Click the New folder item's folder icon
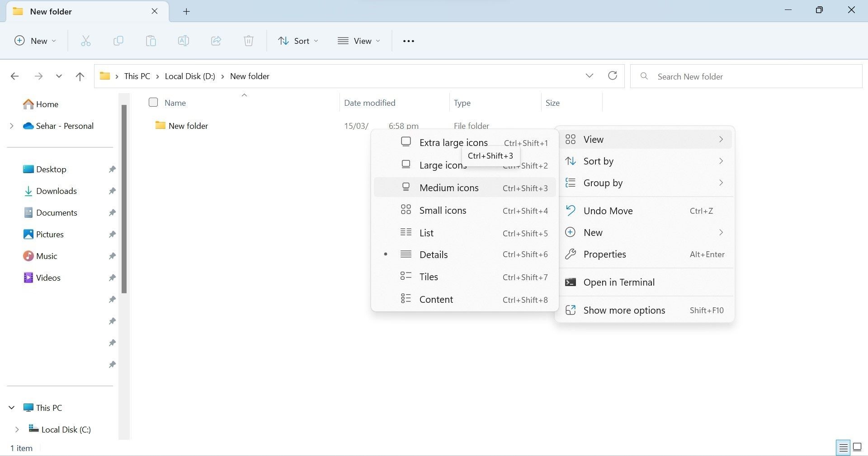 [x=160, y=125]
